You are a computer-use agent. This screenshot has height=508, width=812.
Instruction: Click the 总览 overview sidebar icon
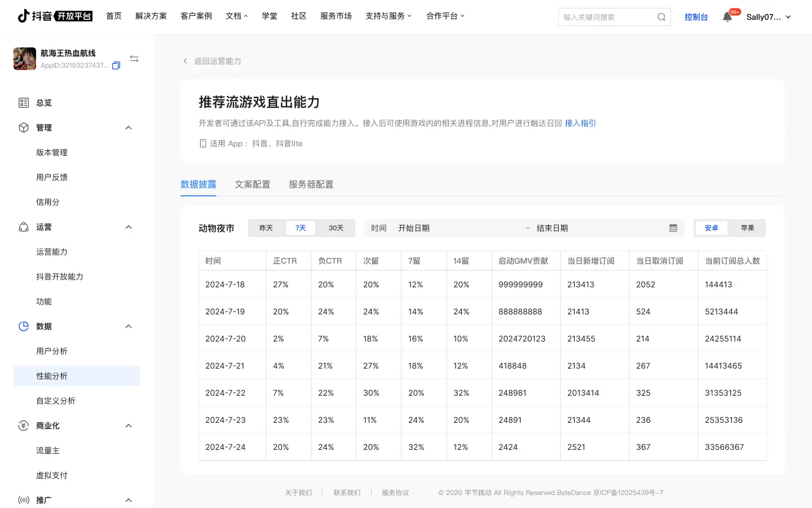24,103
